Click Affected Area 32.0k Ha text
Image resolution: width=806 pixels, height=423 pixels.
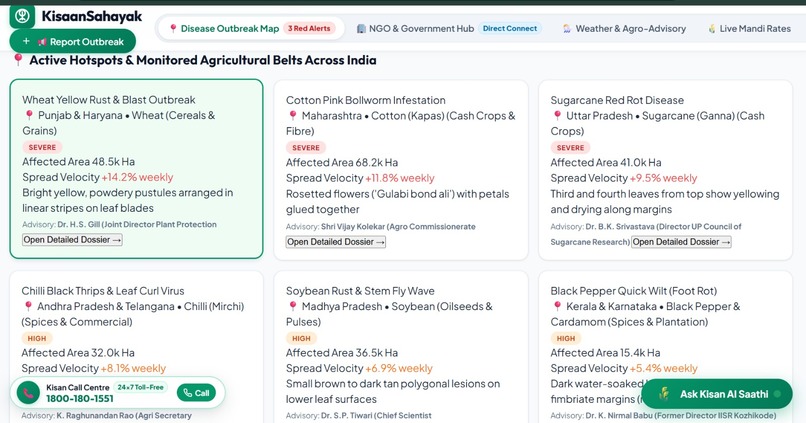pos(78,353)
